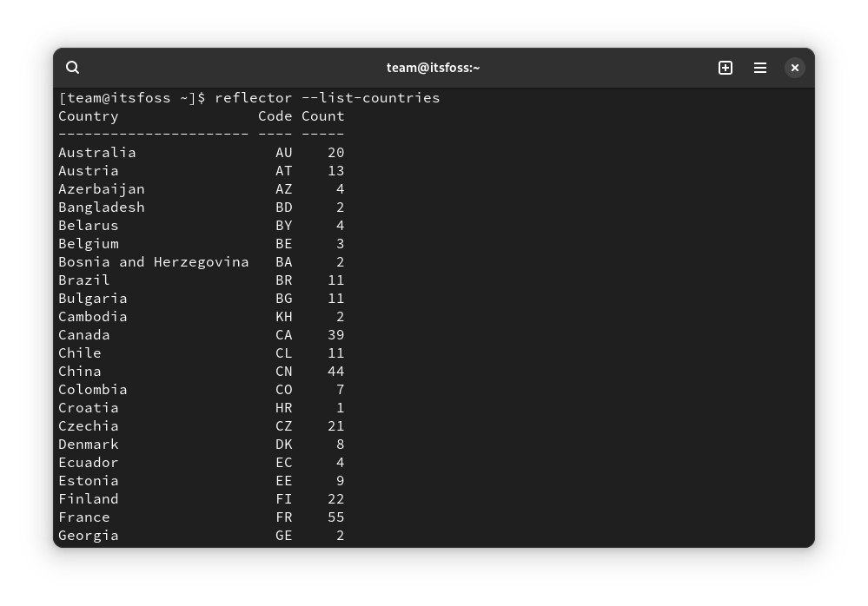Select the Bulgaria country name

(93, 299)
